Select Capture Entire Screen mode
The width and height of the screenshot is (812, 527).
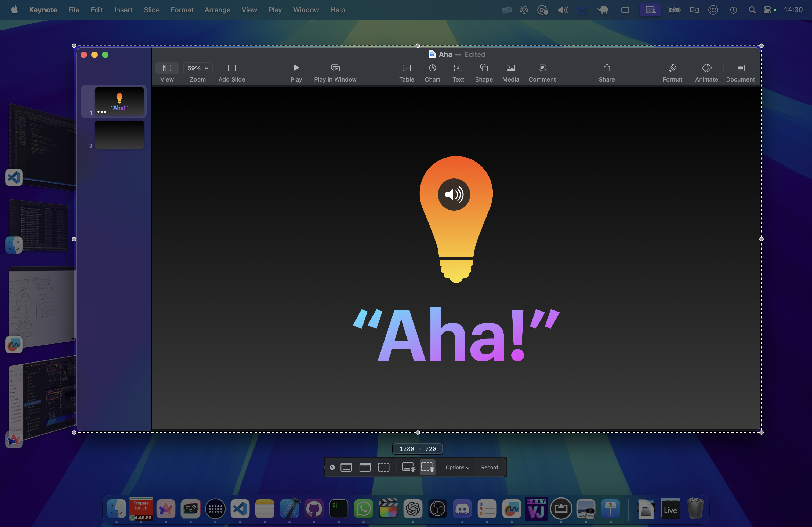click(x=346, y=467)
